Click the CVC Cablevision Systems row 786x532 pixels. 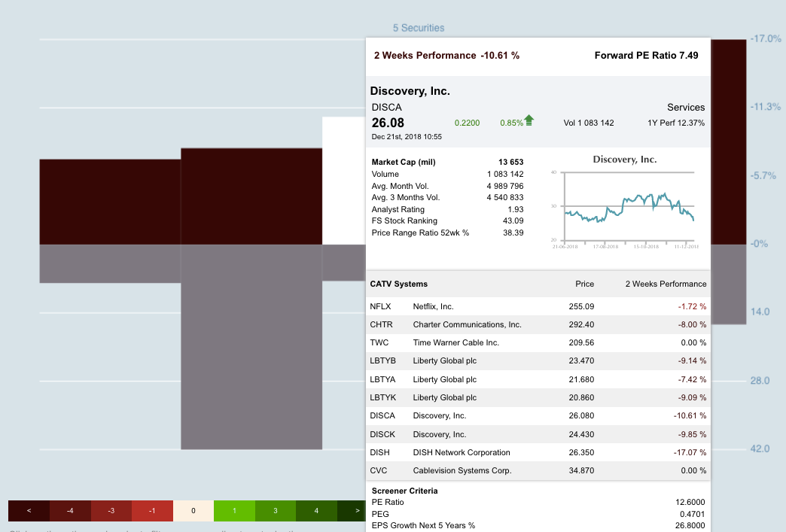(x=538, y=470)
